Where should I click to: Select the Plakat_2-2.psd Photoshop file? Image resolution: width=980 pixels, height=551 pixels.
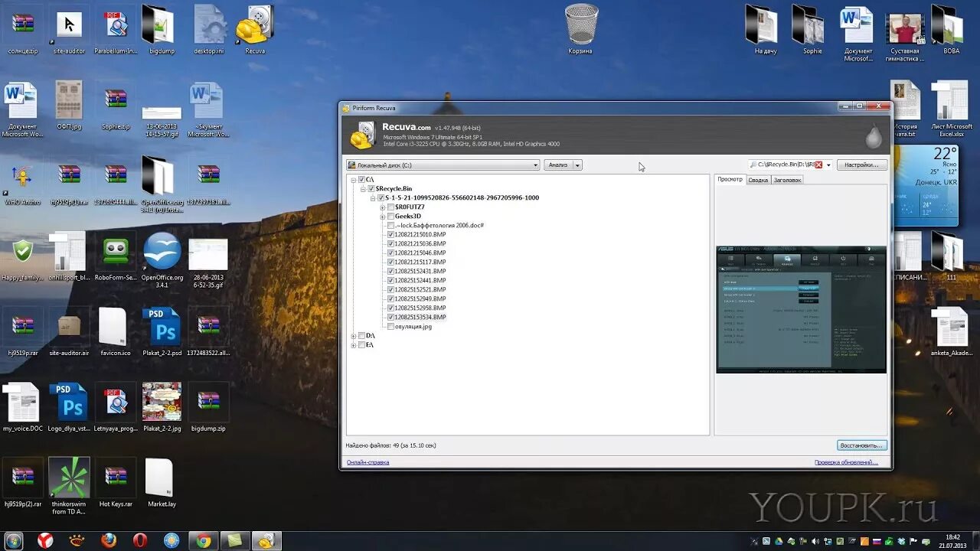162,331
